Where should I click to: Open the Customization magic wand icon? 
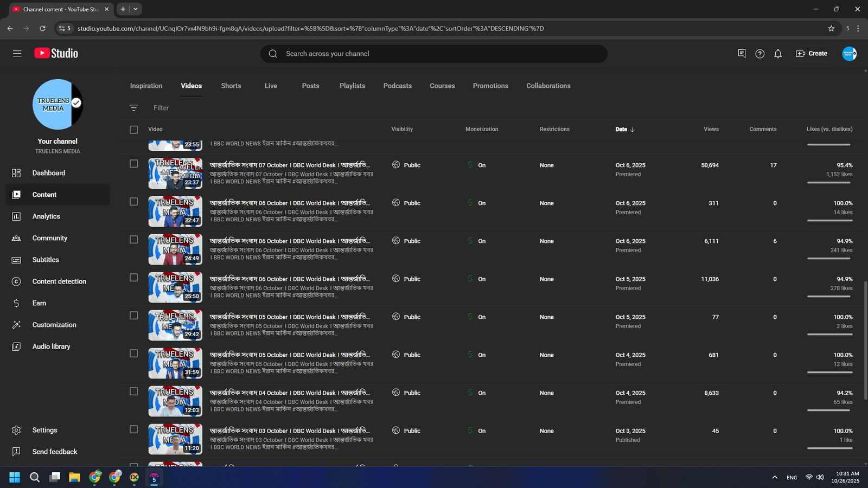[x=16, y=325]
